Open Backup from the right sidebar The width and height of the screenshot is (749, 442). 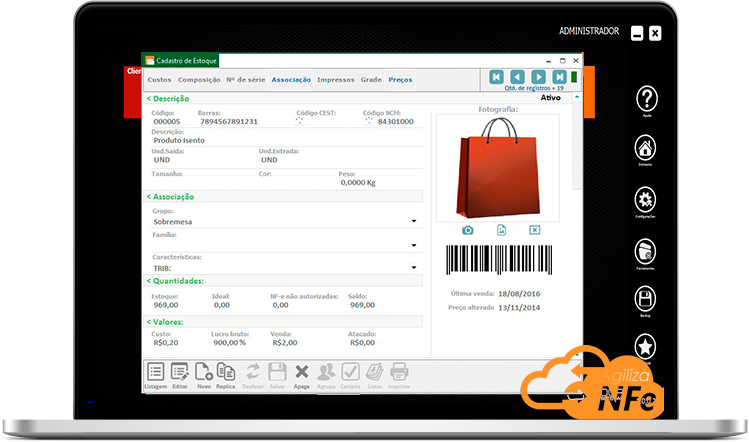pyautogui.click(x=647, y=298)
